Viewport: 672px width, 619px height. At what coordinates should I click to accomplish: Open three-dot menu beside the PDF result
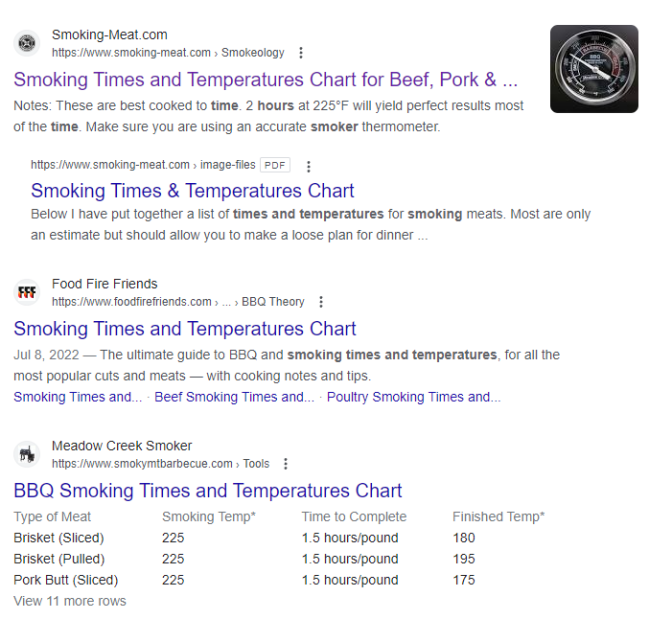pyautogui.click(x=308, y=166)
